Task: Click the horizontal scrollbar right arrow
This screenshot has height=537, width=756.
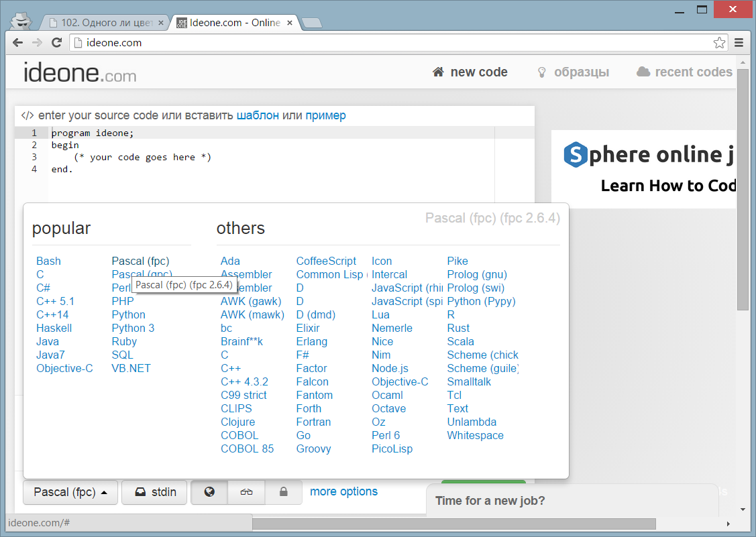Action: pyautogui.click(x=728, y=524)
